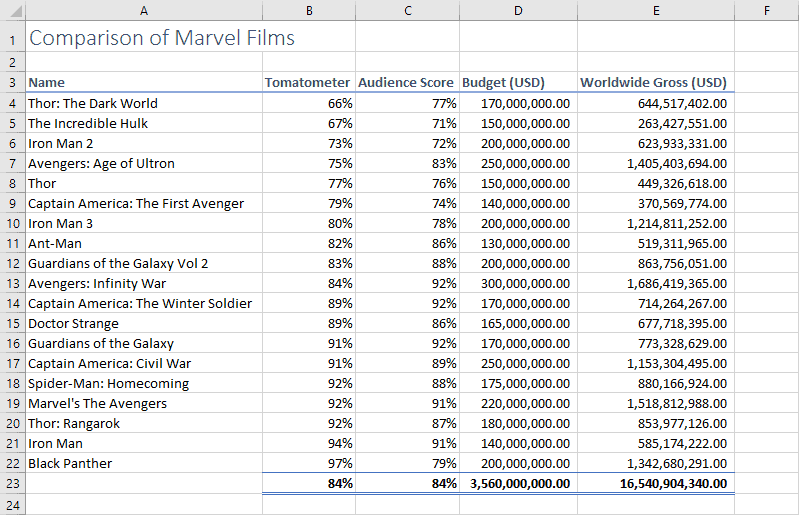Select column B header
This screenshot has width=799, height=515.
(x=309, y=10)
